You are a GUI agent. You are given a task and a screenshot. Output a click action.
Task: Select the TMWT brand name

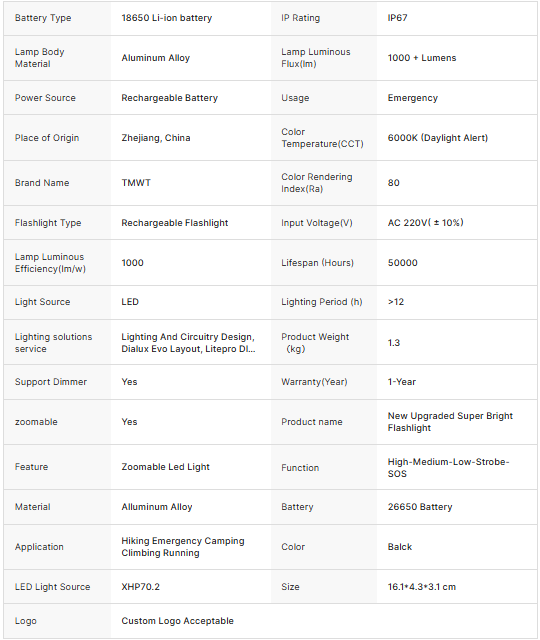pyautogui.click(x=136, y=183)
